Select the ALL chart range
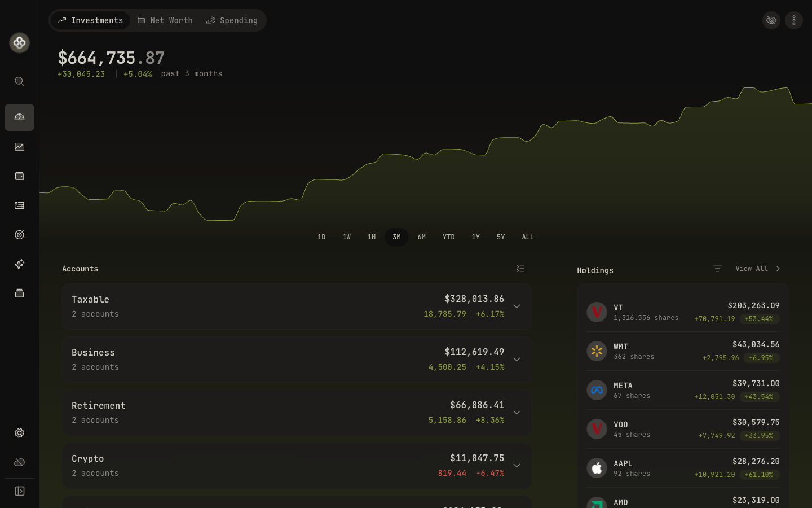 528,237
